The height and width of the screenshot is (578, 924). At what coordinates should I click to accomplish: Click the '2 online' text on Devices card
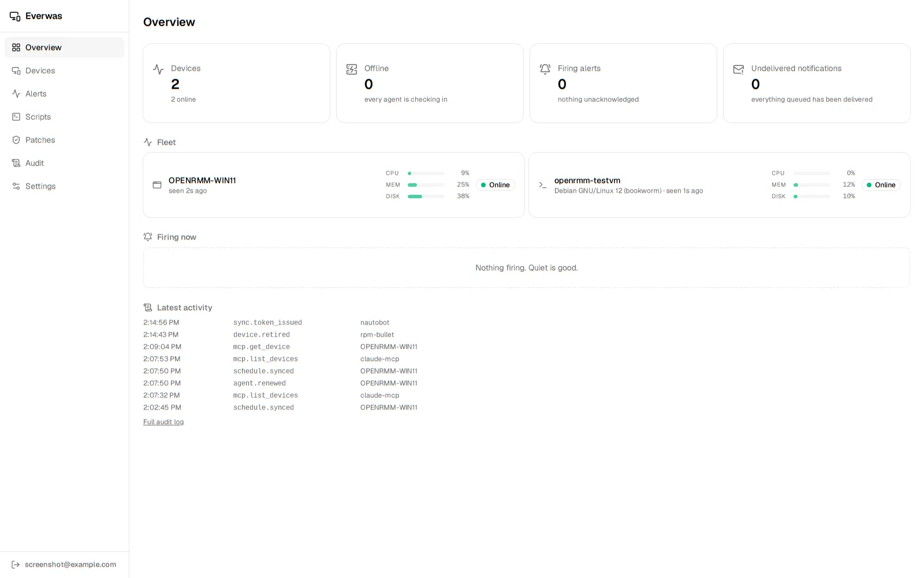pos(183,99)
